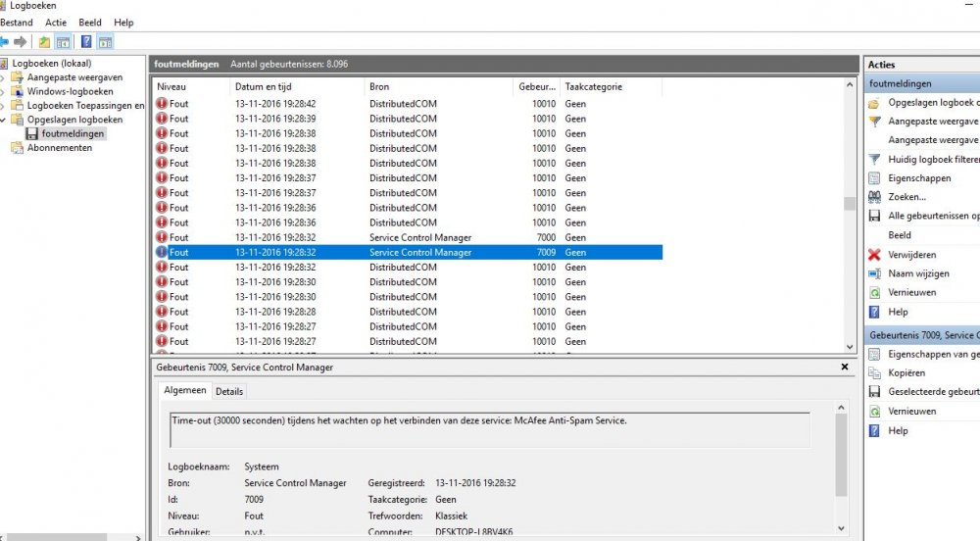The height and width of the screenshot is (541, 980).
Task: Click the Kopiëren icon in Acties
Action: pyautogui.click(x=875, y=373)
